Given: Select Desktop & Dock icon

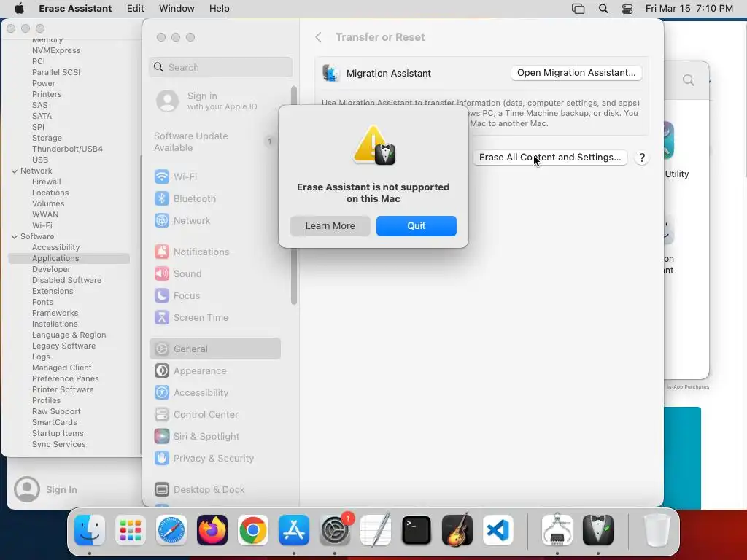Looking at the screenshot, I should pos(162,489).
